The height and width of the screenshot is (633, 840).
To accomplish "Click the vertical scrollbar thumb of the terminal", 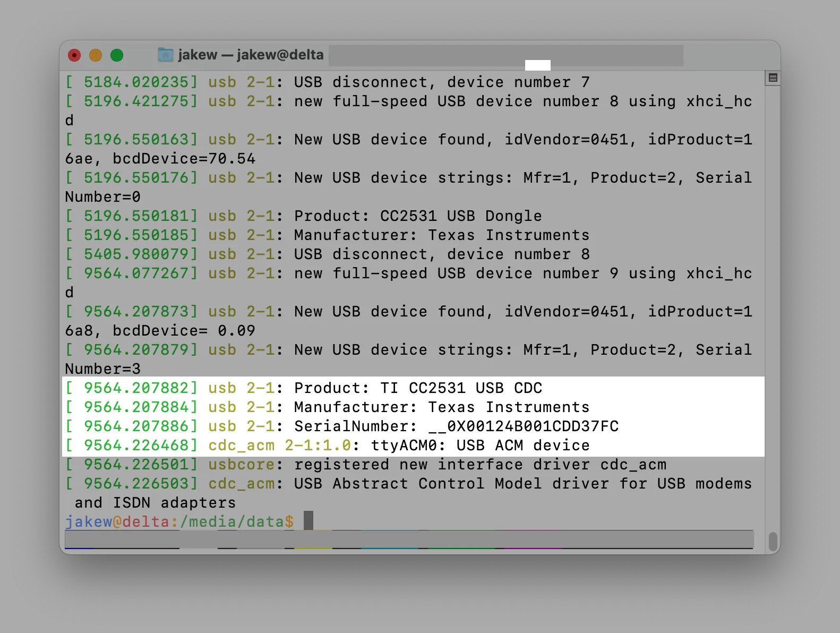I will [773, 542].
